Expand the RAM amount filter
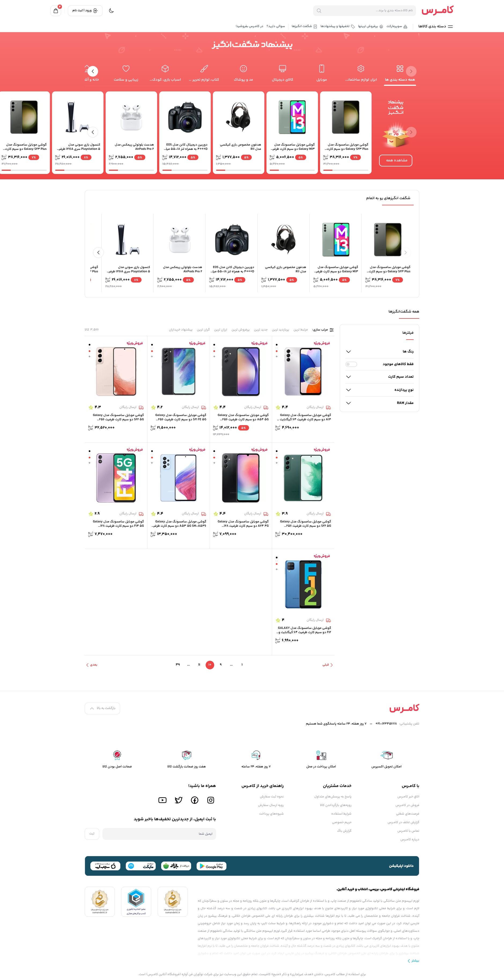This screenshot has width=504, height=980. point(380,403)
